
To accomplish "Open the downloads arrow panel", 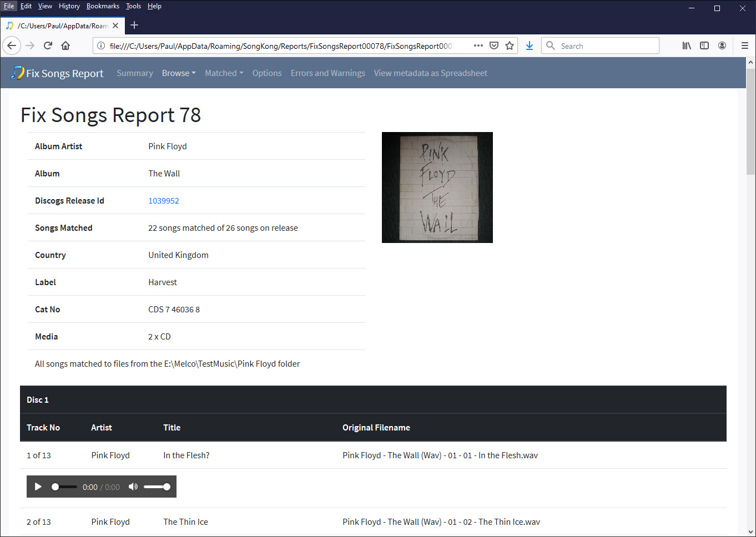I will point(530,45).
